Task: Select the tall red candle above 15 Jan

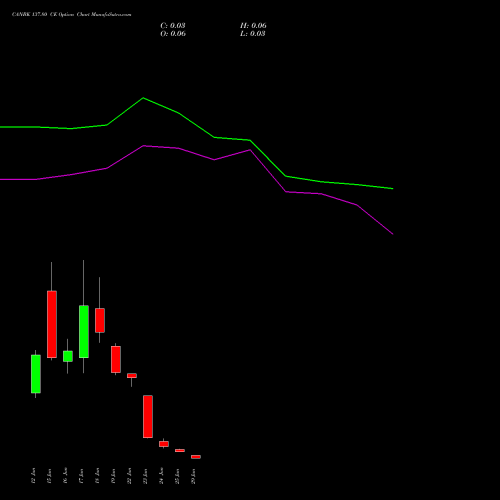Action: tap(52, 324)
